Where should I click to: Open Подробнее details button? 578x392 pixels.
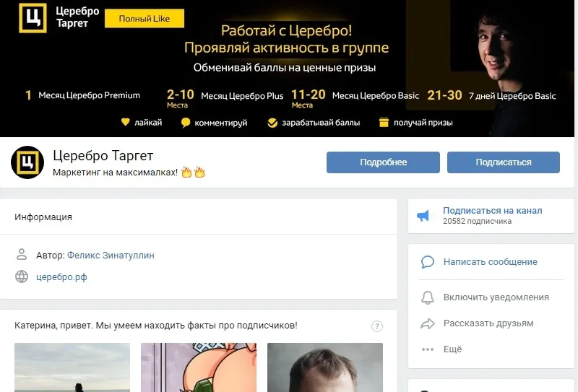tap(383, 162)
